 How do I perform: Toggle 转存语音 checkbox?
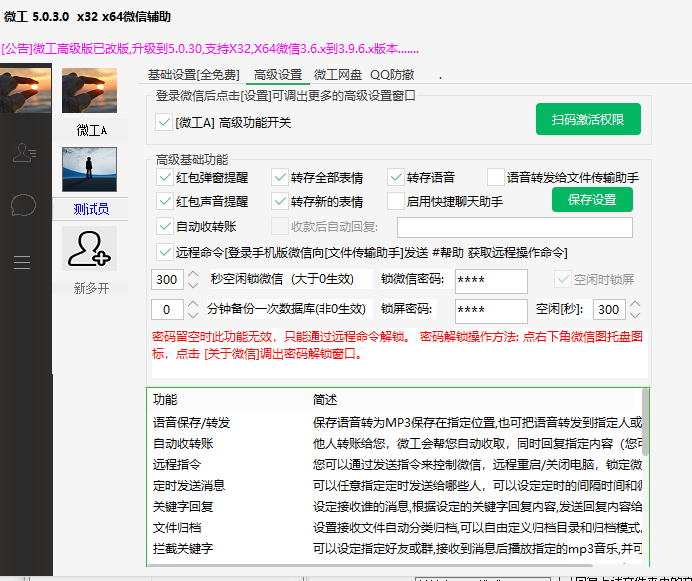point(396,177)
